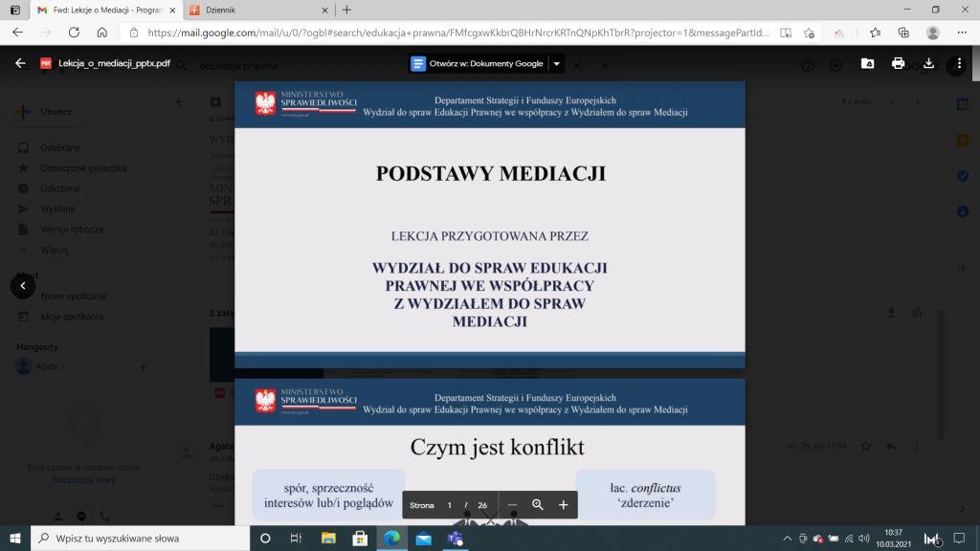Refresh the browser page
The width and height of the screenshot is (980, 551).
click(74, 32)
